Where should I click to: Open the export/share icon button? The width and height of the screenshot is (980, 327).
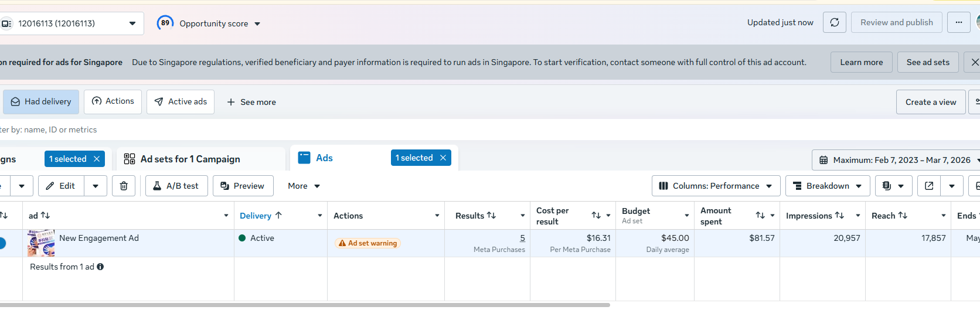[929, 186]
